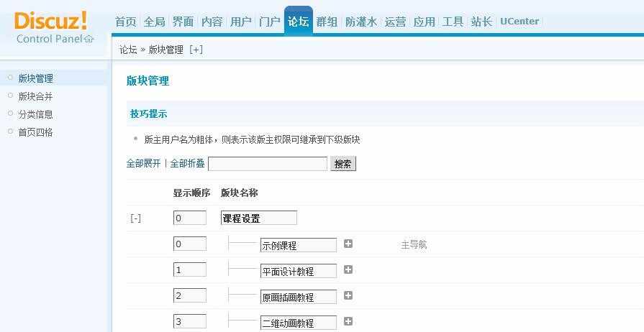Screen dimensions: 644x332
Task: Click the 示例课程 name field
Action: point(299,246)
